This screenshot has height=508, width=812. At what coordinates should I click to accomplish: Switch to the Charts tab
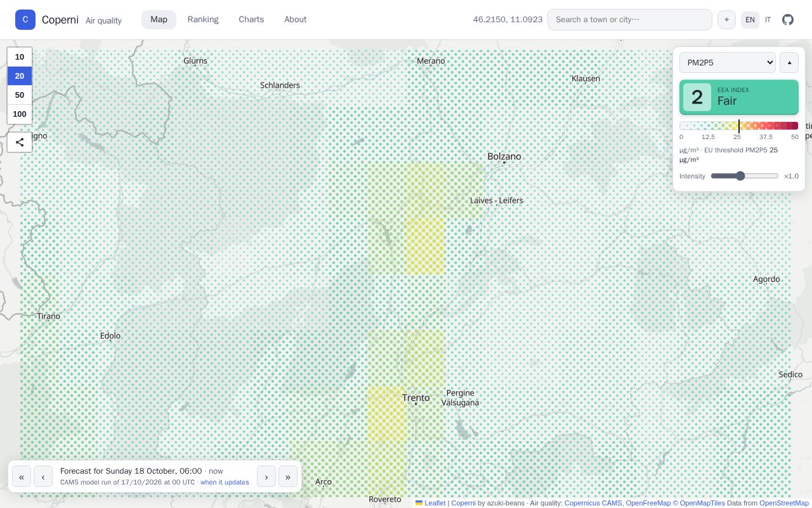coord(251,20)
